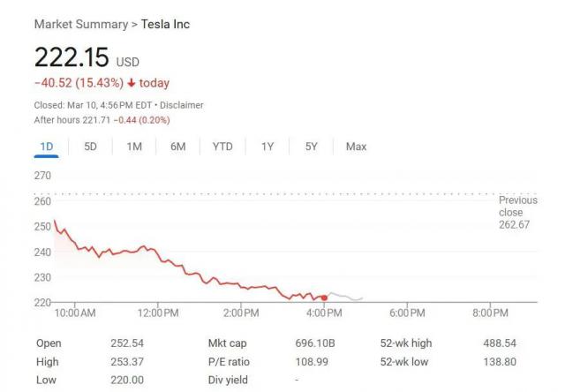Screen dimensions: 565x392
Task: Click the Market Summary breadcrumb
Action: click(80, 24)
